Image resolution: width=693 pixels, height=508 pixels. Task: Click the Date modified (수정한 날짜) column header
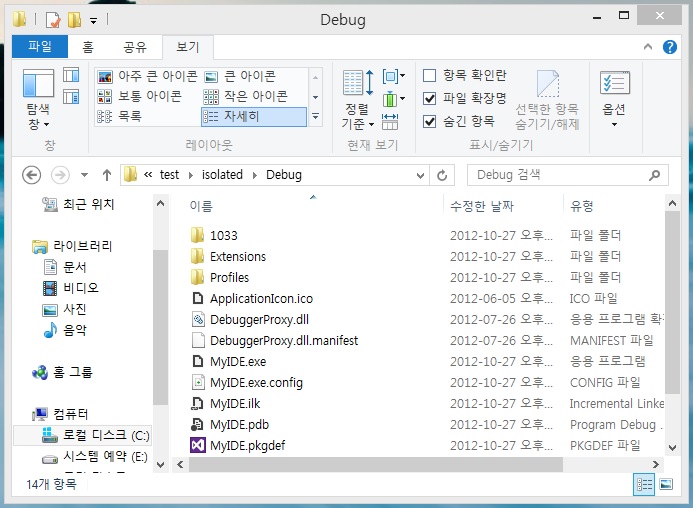[482, 206]
